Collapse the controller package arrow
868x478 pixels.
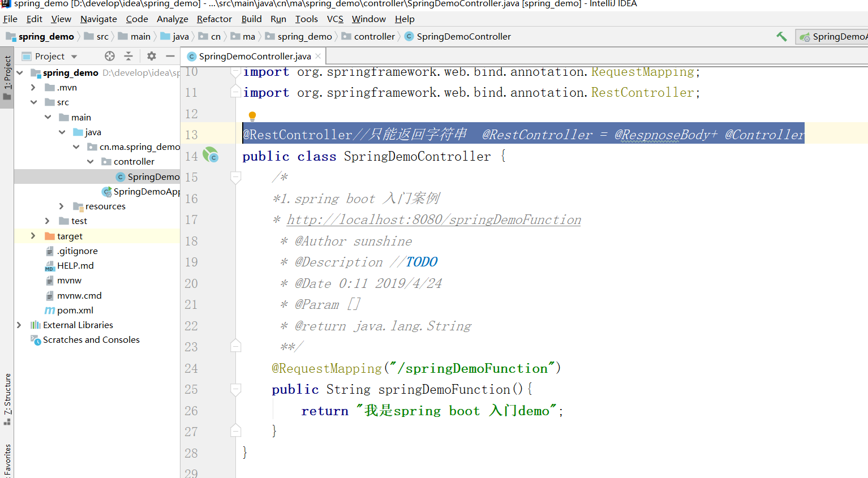tap(90, 161)
